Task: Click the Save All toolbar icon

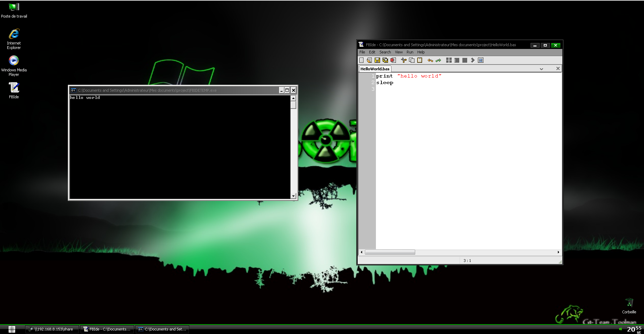Action: coord(385,60)
